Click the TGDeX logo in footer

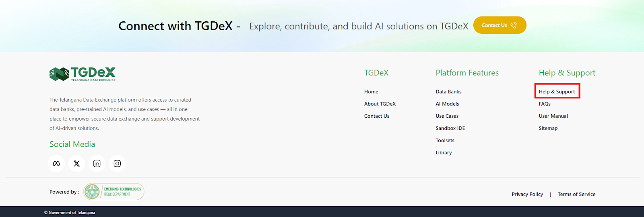pos(83,74)
